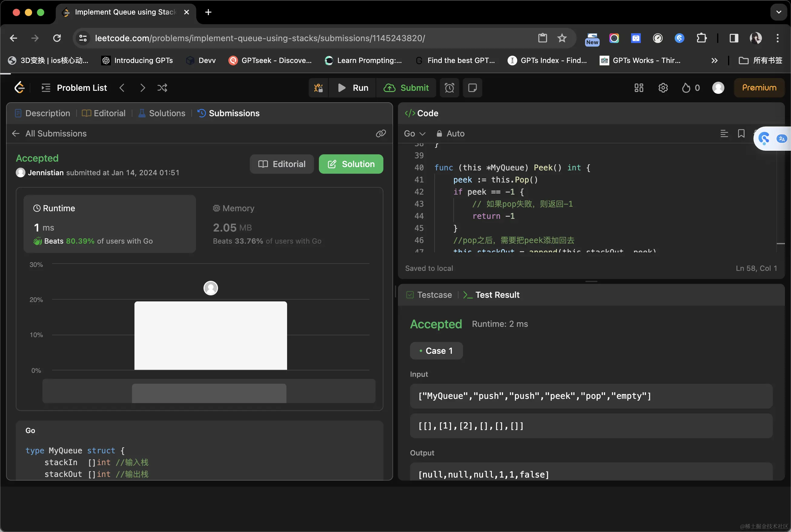Format code with the align icon
791x532 pixels.
tap(724, 133)
